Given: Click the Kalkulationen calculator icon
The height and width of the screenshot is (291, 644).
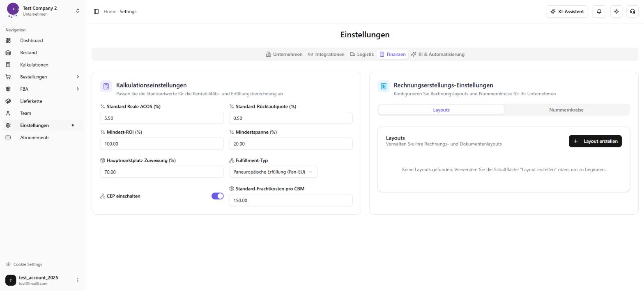Looking at the screenshot, I should point(8,65).
